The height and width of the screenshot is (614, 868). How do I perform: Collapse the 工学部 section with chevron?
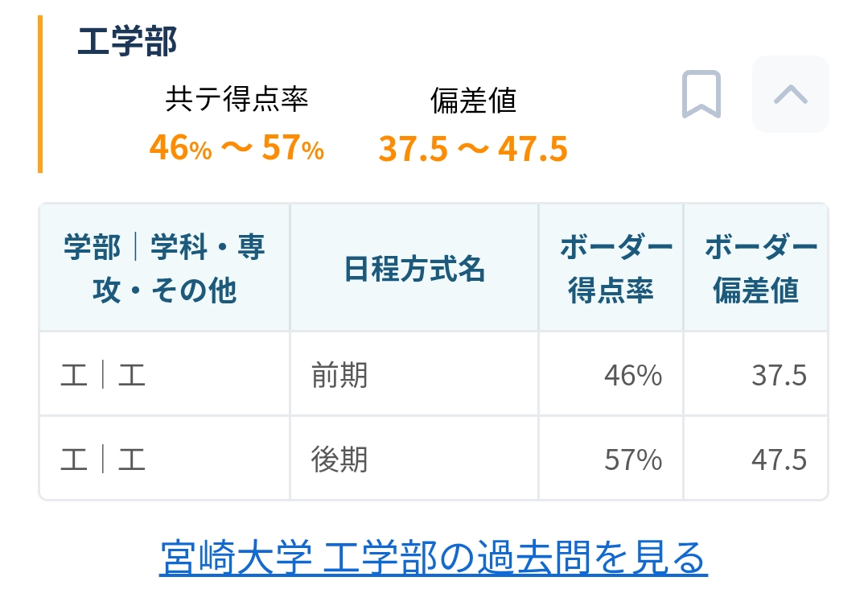click(791, 94)
